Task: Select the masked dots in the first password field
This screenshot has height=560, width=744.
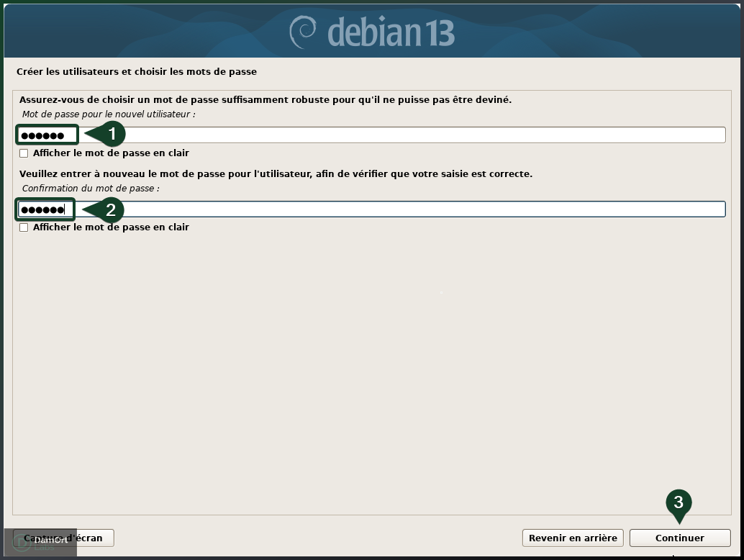Action: (x=42, y=134)
